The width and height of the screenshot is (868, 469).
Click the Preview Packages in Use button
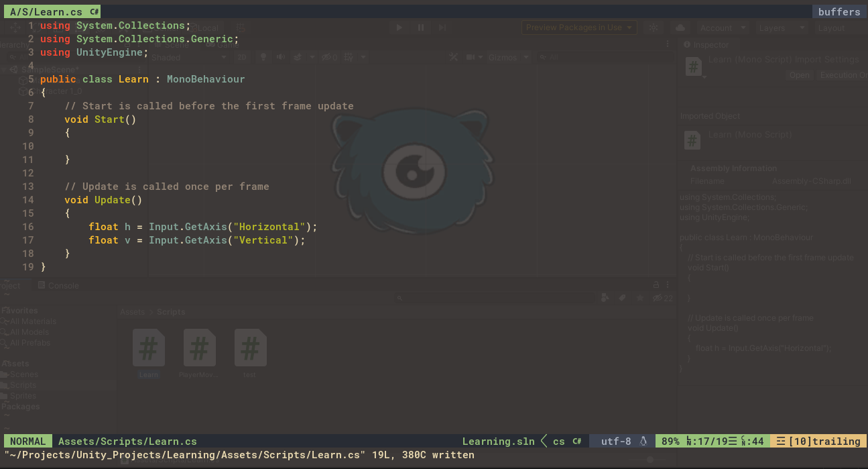pos(579,28)
